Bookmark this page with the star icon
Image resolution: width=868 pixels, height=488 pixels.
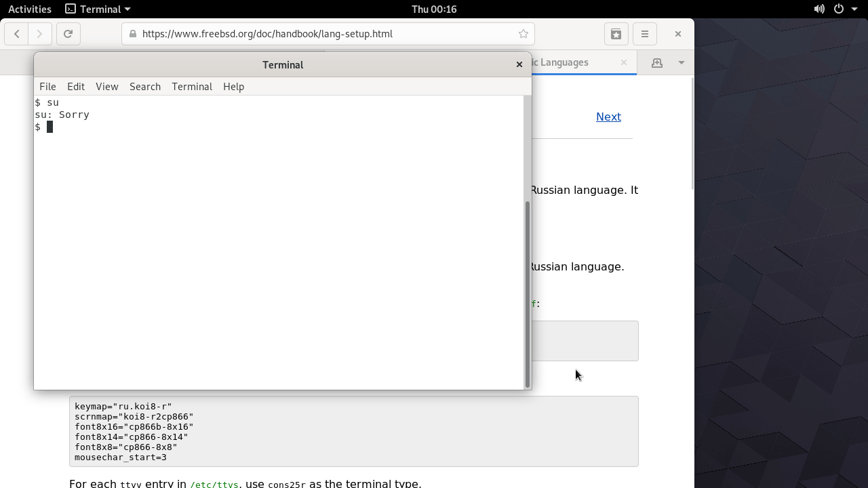click(x=524, y=34)
